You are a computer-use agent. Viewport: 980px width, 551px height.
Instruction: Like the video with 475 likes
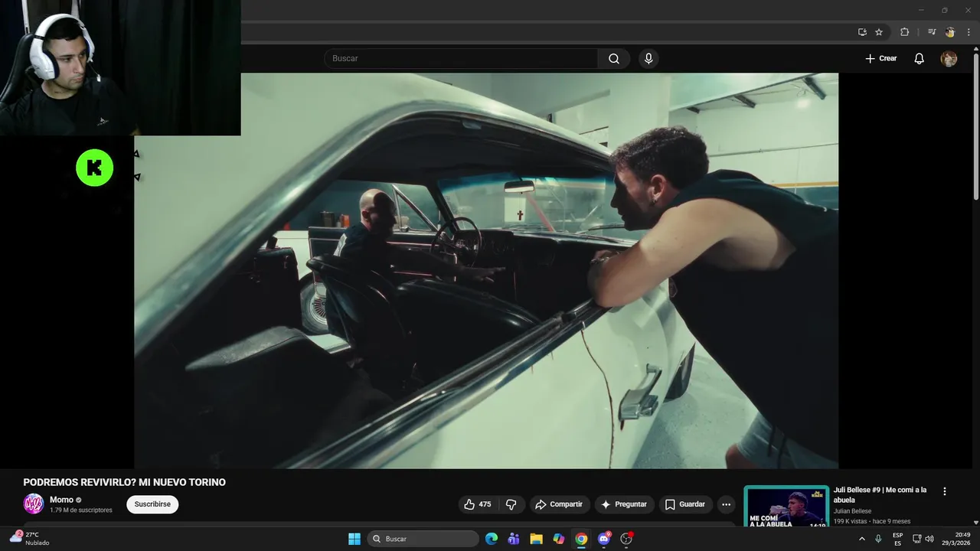(478, 504)
